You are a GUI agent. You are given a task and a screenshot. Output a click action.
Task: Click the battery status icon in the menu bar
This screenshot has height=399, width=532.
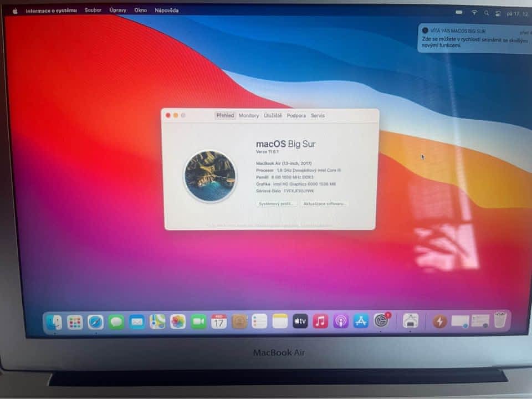click(459, 13)
